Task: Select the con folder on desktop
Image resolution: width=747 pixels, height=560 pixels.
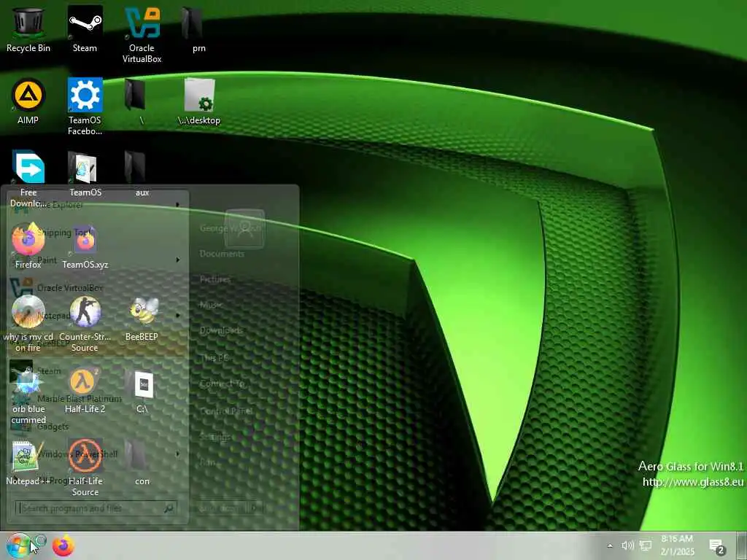Action: 142,462
